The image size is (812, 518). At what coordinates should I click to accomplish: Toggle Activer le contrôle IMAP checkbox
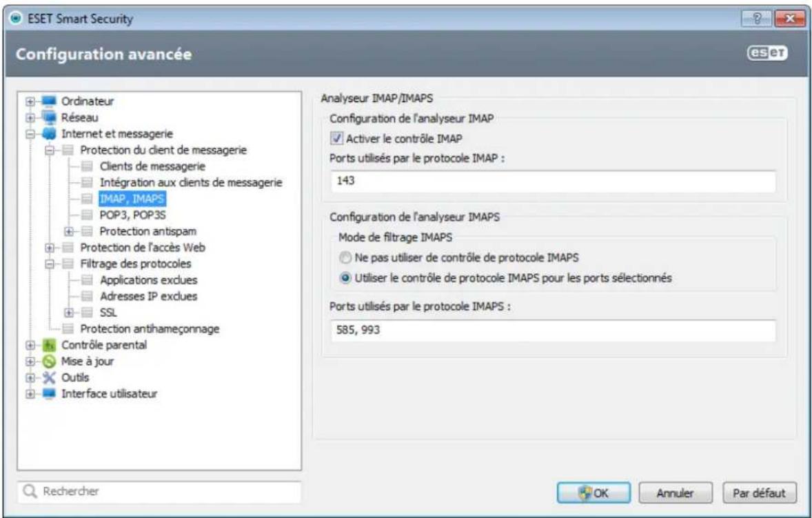(x=336, y=139)
